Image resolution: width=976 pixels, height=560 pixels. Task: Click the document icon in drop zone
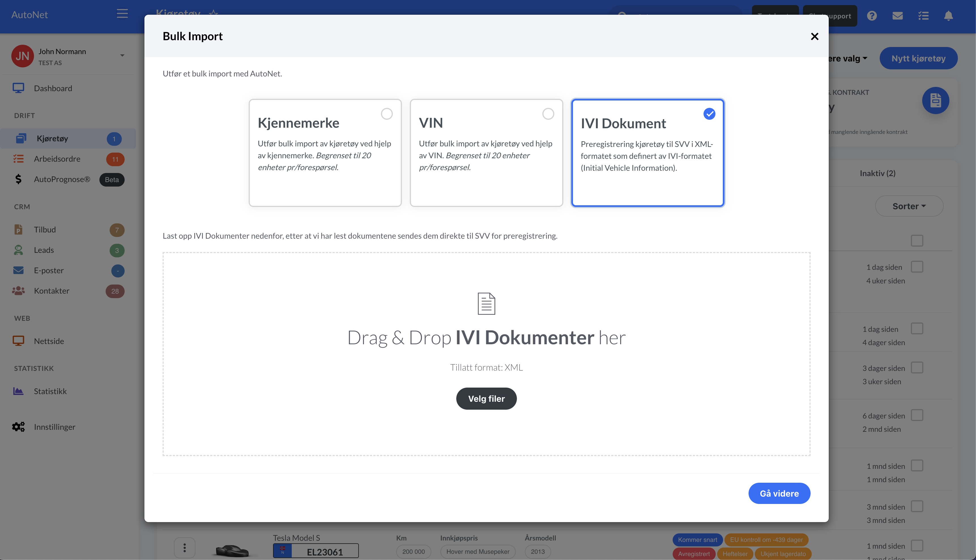[x=486, y=303]
